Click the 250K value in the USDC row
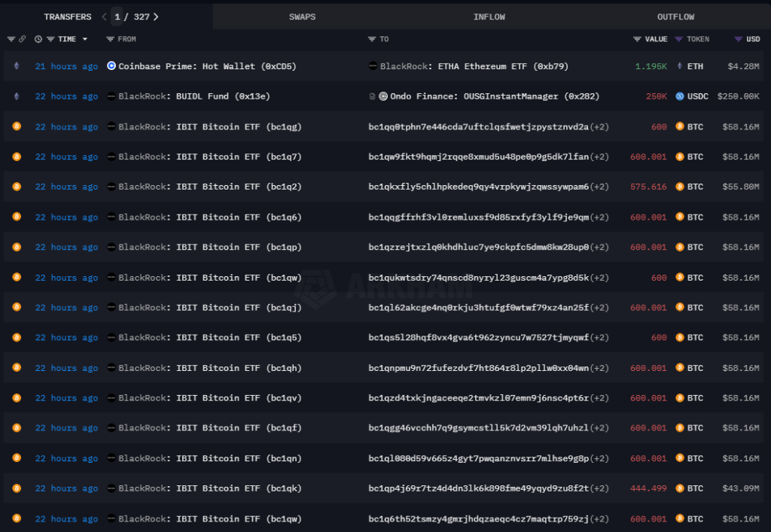Viewport: 771px width, 532px height. (657, 96)
